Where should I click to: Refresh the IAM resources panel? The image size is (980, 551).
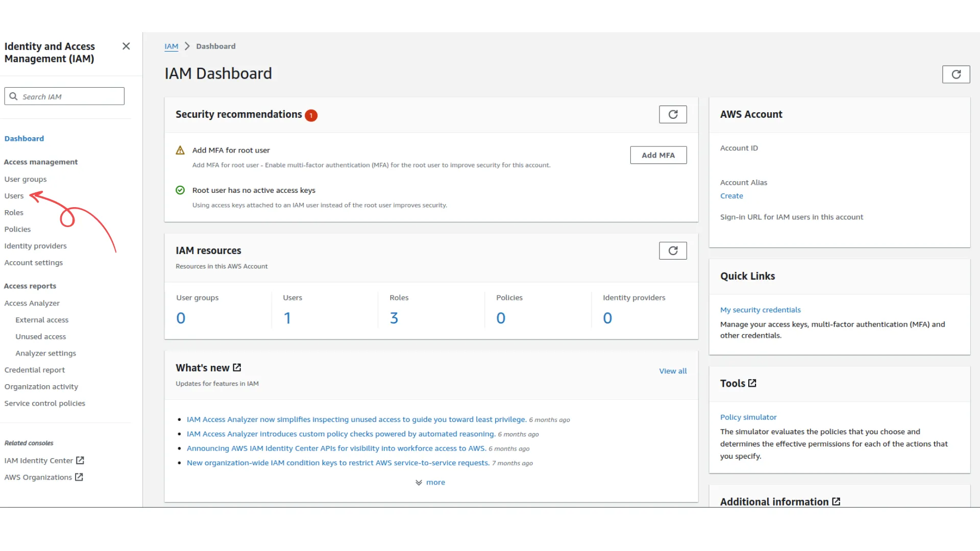(673, 251)
